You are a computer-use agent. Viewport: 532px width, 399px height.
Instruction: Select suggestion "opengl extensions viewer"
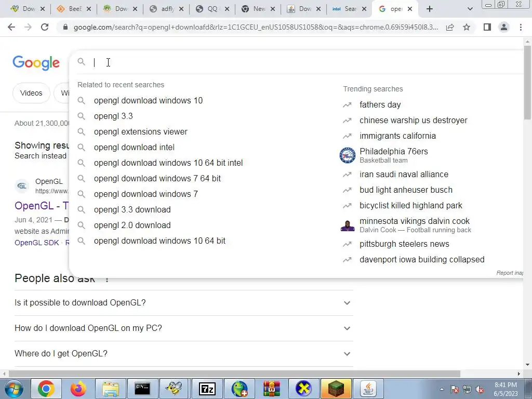click(x=140, y=131)
